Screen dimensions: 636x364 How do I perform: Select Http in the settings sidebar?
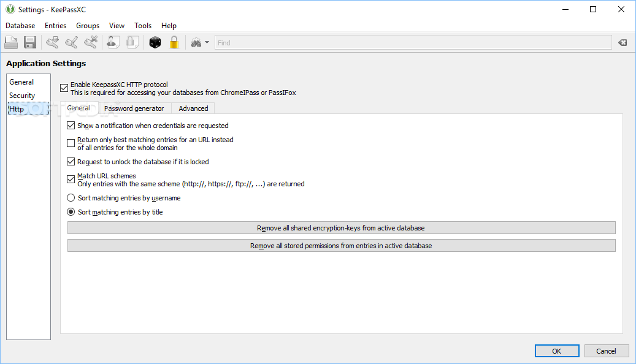pos(28,108)
